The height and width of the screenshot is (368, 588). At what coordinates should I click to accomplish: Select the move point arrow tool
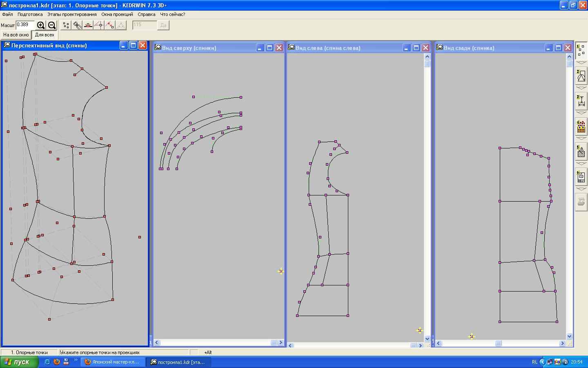point(110,25)
